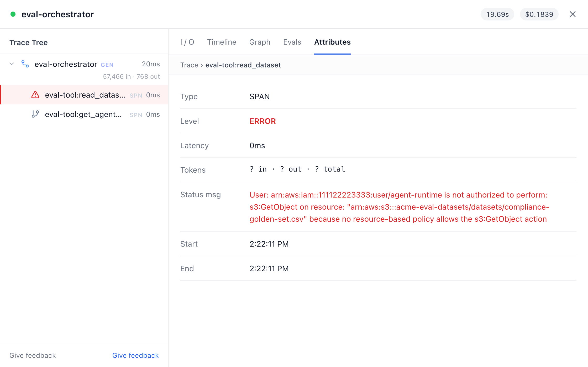Click the blue Give feedback link

[135, 355]
